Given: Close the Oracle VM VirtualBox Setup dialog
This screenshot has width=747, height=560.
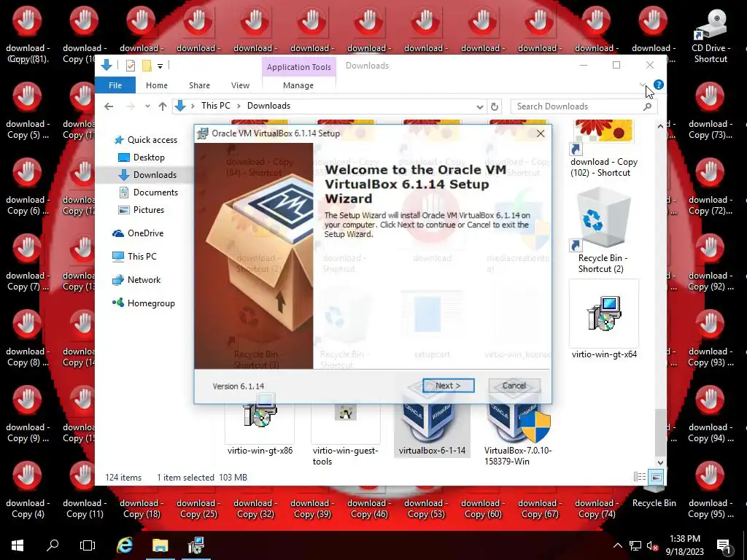Looking at the screenshot, I should 541,133.
